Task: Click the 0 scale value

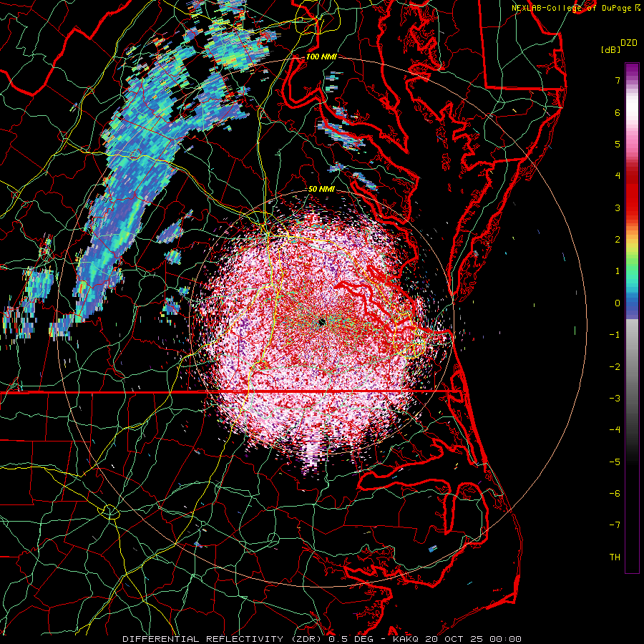Action: click(618, 303)
